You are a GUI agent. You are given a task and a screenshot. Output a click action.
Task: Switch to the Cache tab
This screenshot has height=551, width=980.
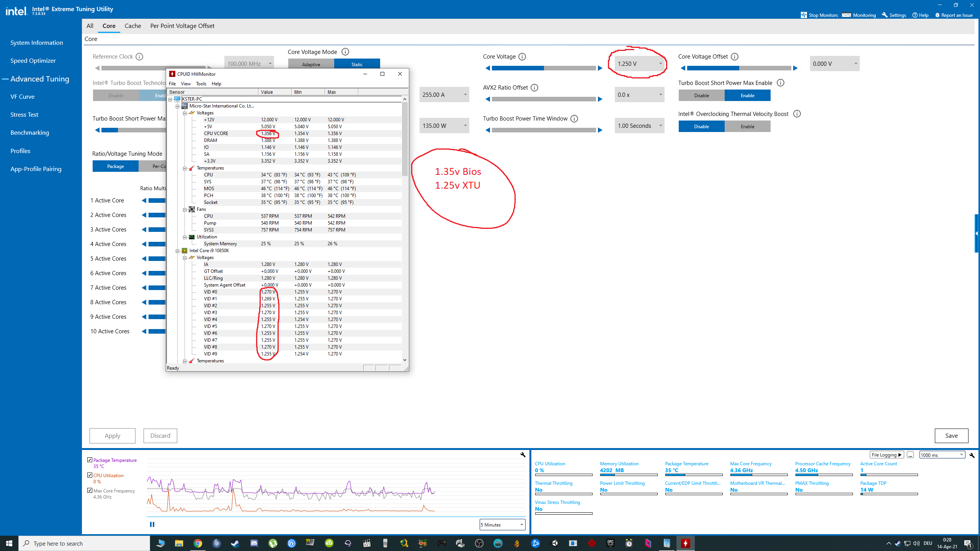coord(133,26)
